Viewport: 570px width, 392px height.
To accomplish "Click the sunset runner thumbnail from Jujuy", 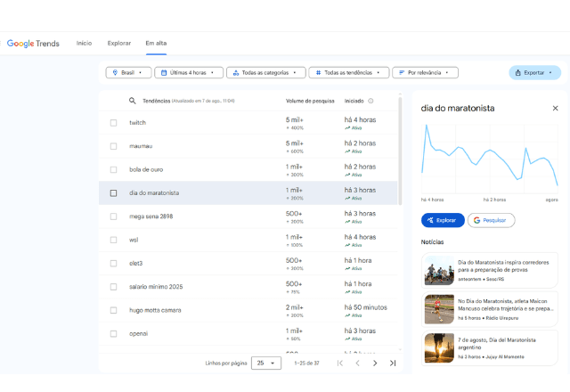I will (439, 348).
